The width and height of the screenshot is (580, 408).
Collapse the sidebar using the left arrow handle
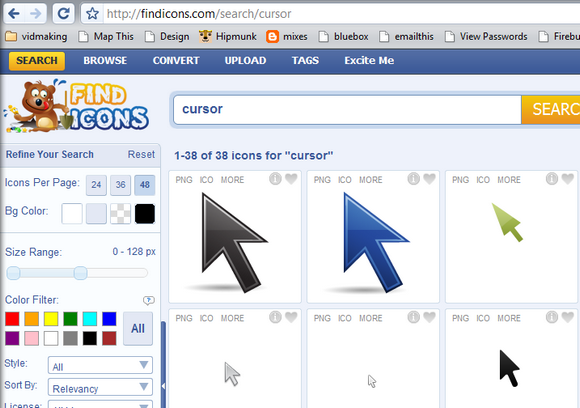pos(163,386)
